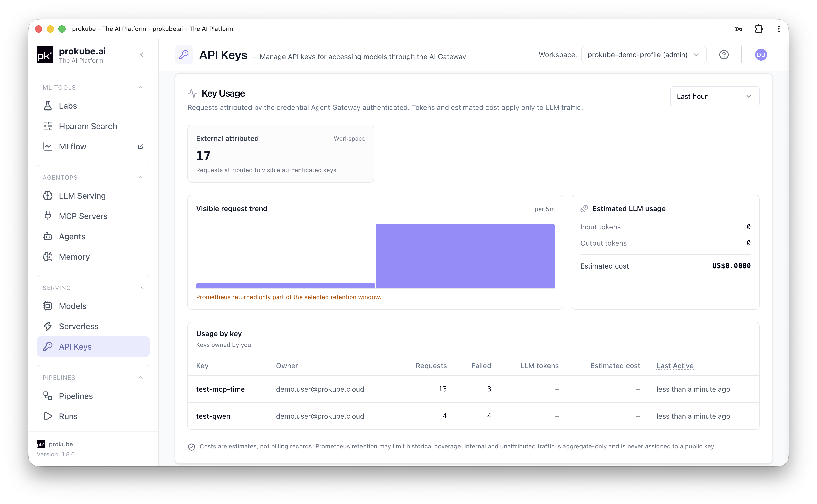The width and height of the screenshot is (817, 504).
Task: Select API Keys in sidebar
Action: pos(93,347)
